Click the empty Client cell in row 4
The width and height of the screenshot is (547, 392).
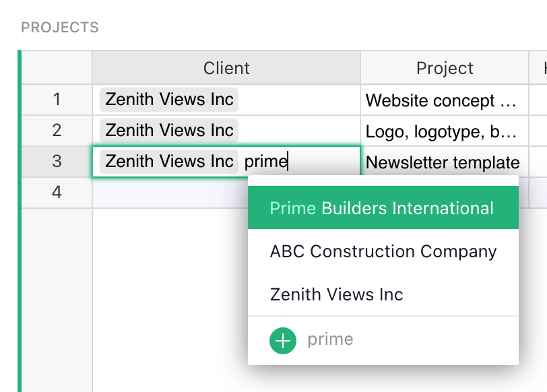tap(168, 192)
